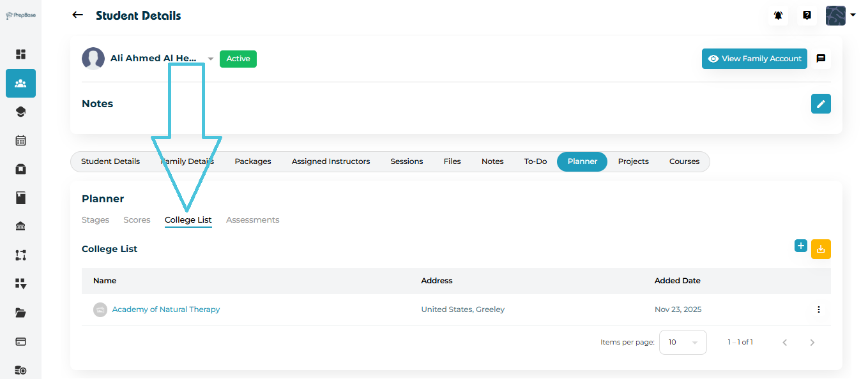Open the folder icon in sidebar
Viewport: 868px width, 379px height.
tap(20, 313)
